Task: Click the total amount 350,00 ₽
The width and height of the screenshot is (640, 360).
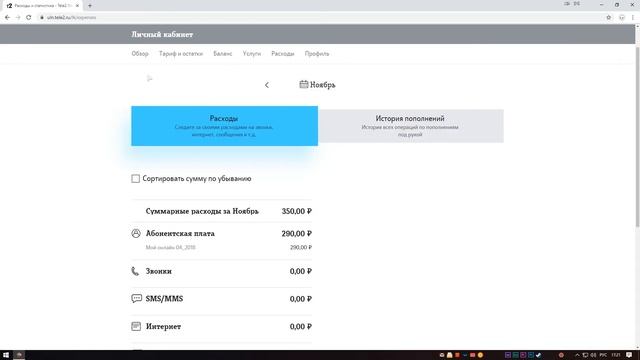Action: pos(296,211)
